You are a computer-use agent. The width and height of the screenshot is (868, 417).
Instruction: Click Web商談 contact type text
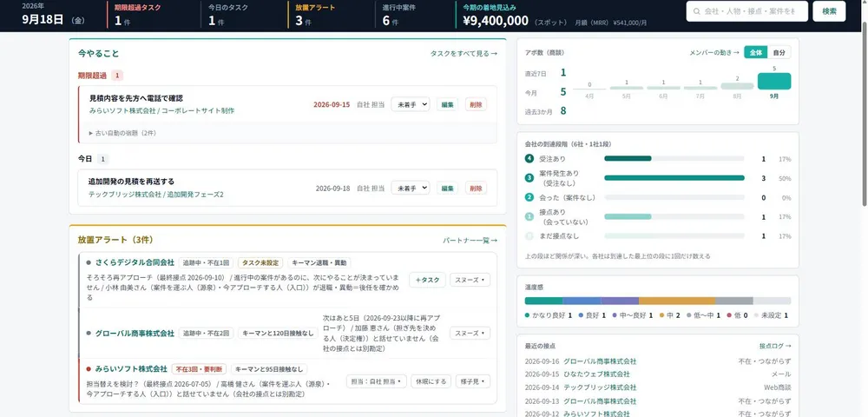pos(778,387)
